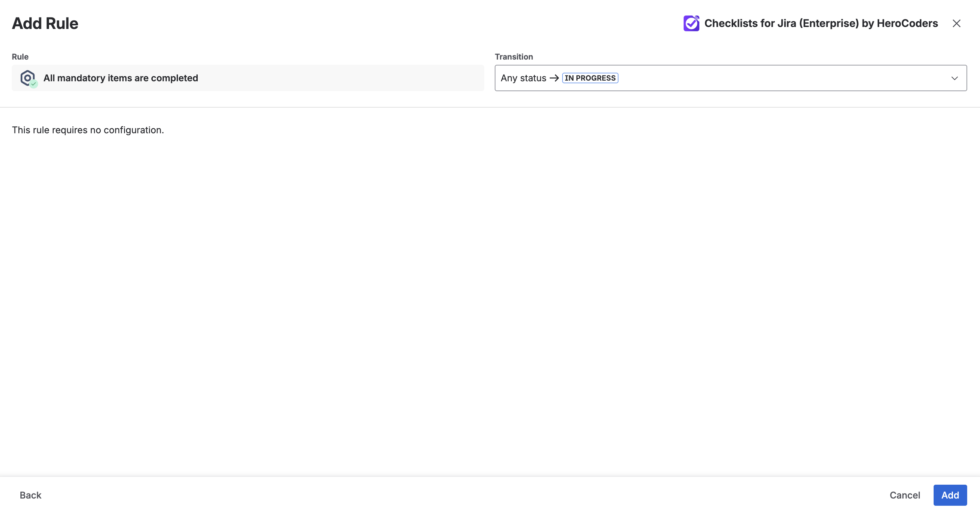The height and width of the screenshot is (512, 980).
Task: Close the Add Rule dialog
Action: click(x=957, y=23)
